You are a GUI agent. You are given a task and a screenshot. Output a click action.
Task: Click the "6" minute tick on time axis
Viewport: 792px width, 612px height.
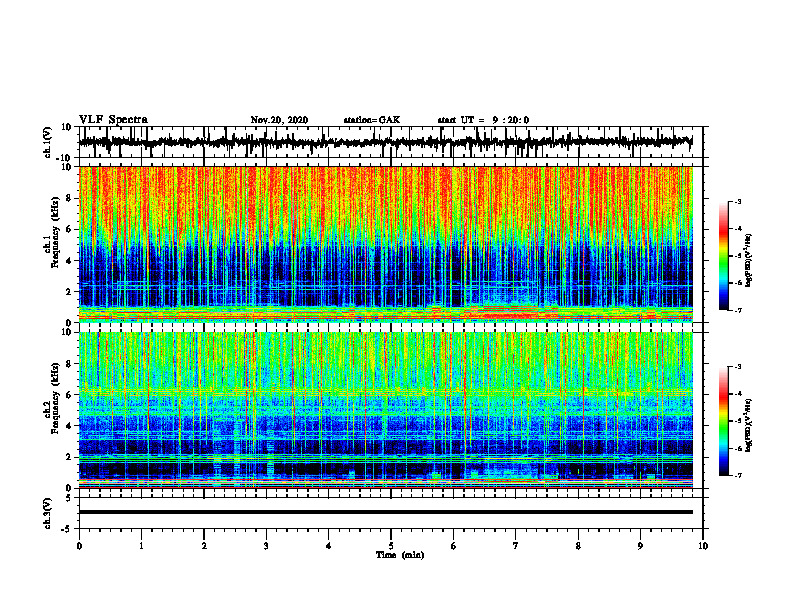454,546
